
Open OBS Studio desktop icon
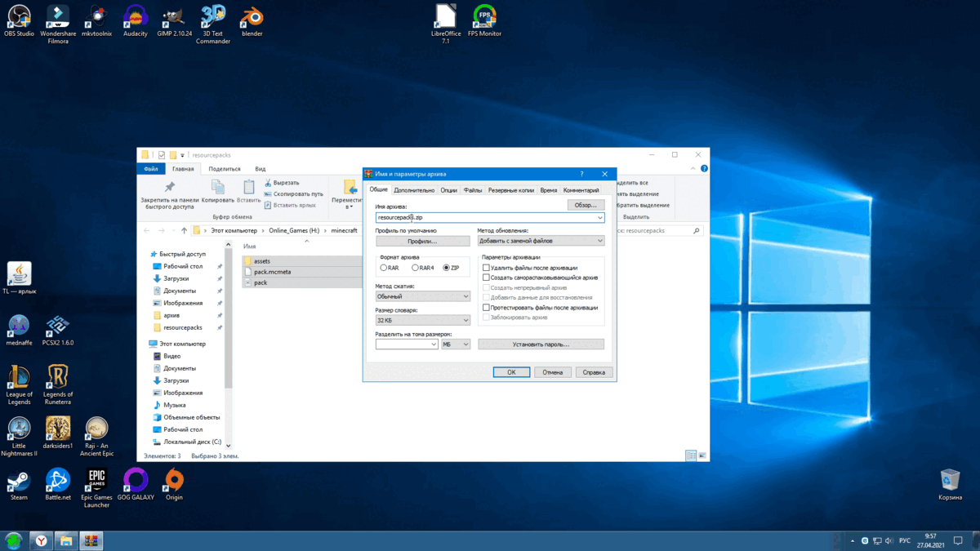click(19, 16)
